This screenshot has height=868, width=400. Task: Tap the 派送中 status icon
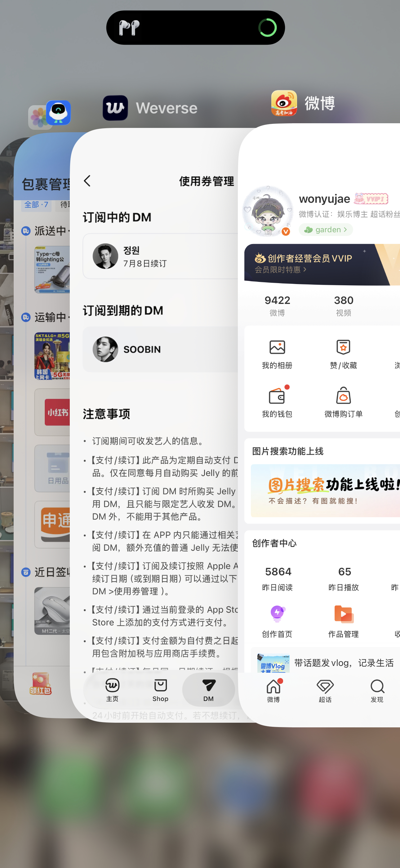(x=26, y=231)
